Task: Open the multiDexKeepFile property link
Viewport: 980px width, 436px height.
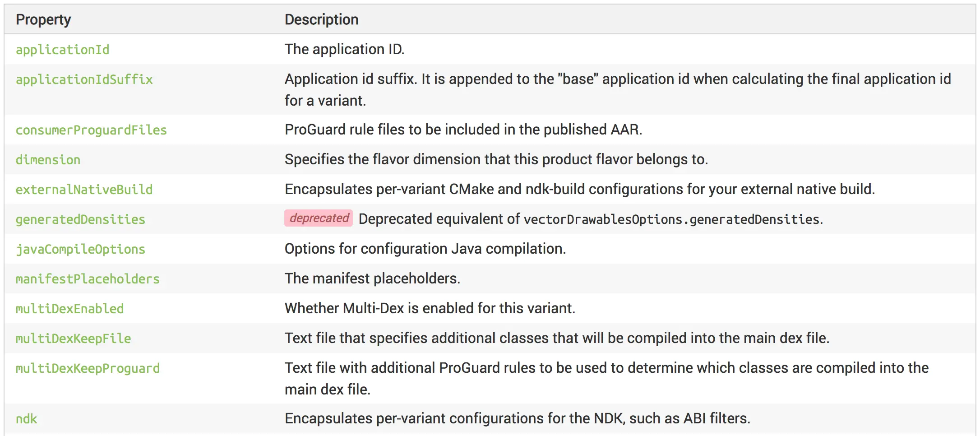Action: coord(74,339)
